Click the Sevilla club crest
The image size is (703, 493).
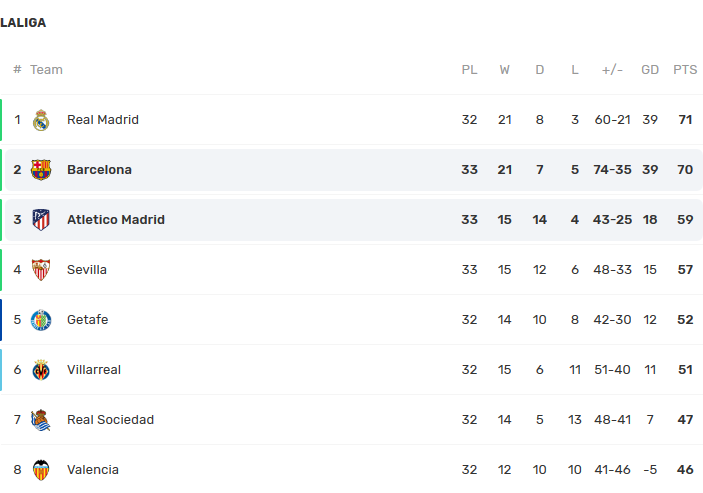tap(41, 270)
